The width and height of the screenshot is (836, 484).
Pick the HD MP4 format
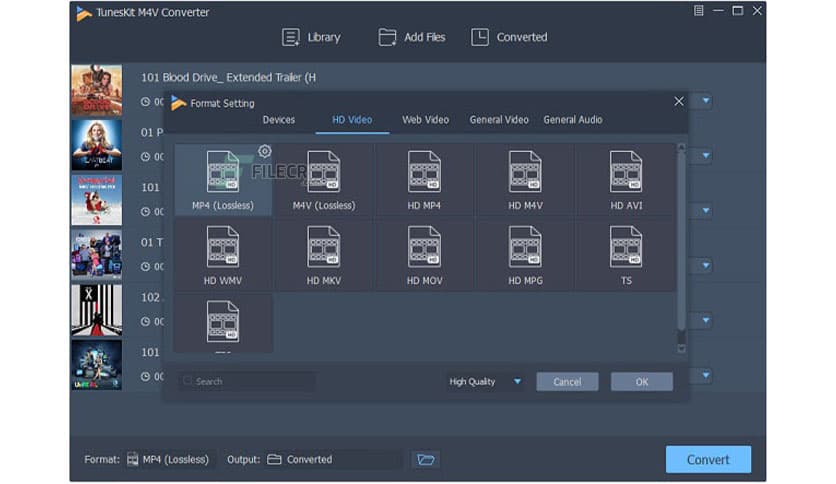(424, 180)
